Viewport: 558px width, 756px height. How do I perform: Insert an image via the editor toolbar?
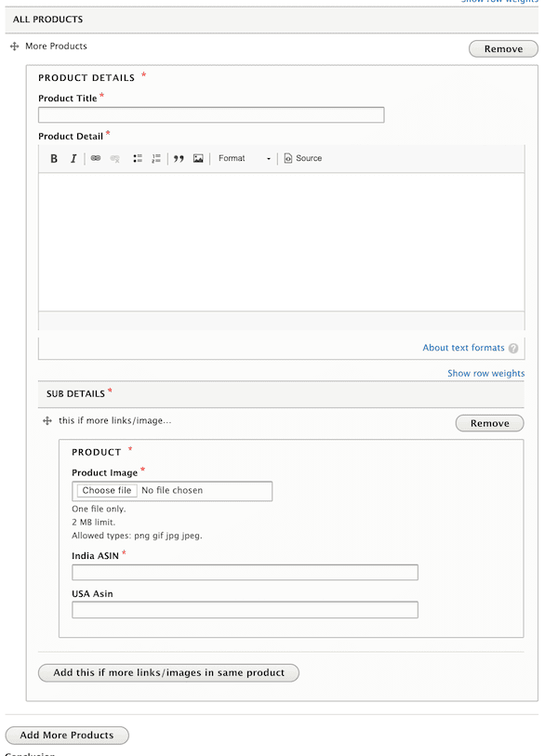point(198,158)
